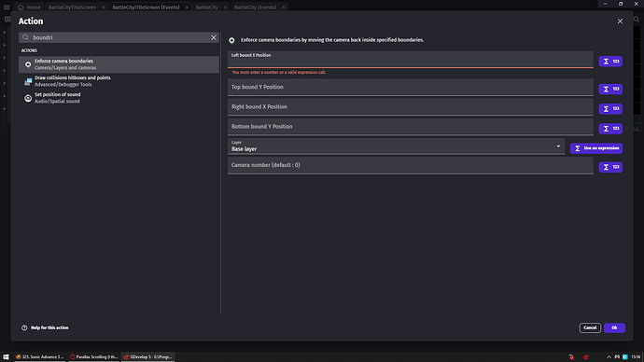
Task: Confirm with the Ok button
Action: (x=614, y=327)
